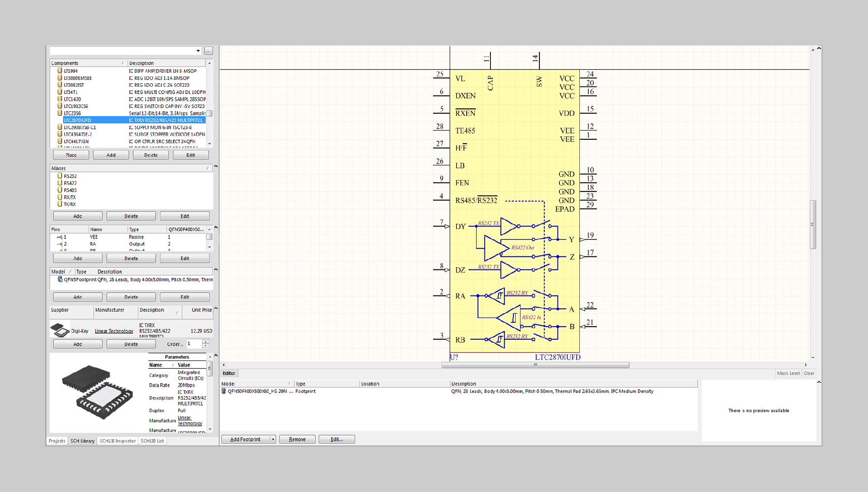The height and width of the screenshot is (492, 868).
Task: Select the RS232 alias entry
Action: click(x=69, y=176)
